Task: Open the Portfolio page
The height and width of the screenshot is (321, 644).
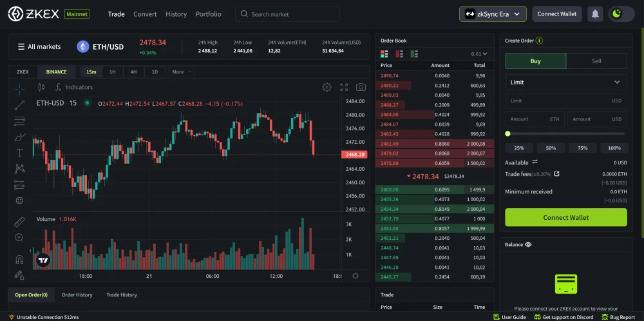Action: coord(208,14)
